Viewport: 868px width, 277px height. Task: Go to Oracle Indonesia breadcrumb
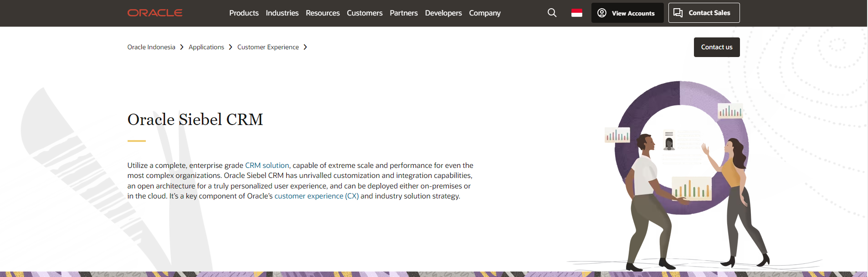click(x=151, y=47)
